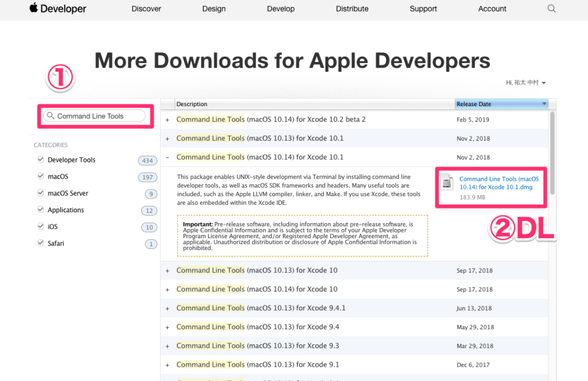The width and height of the screenshot is (588, 381).
Task: Uncheck the Developer Tools category
Action: pos(40,160)
